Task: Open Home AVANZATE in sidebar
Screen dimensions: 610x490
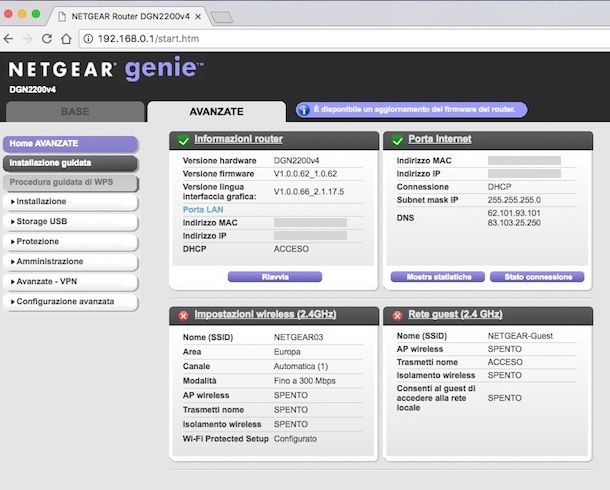Action: coord(70,144)
